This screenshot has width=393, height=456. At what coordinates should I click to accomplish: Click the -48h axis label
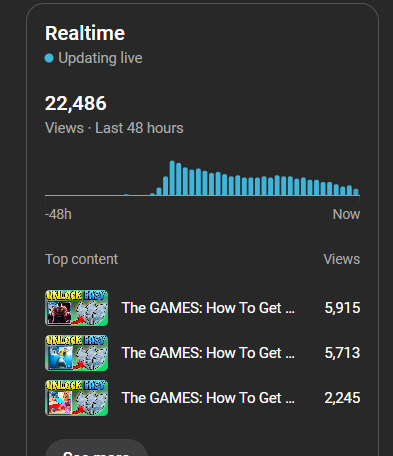click(58, 214)
